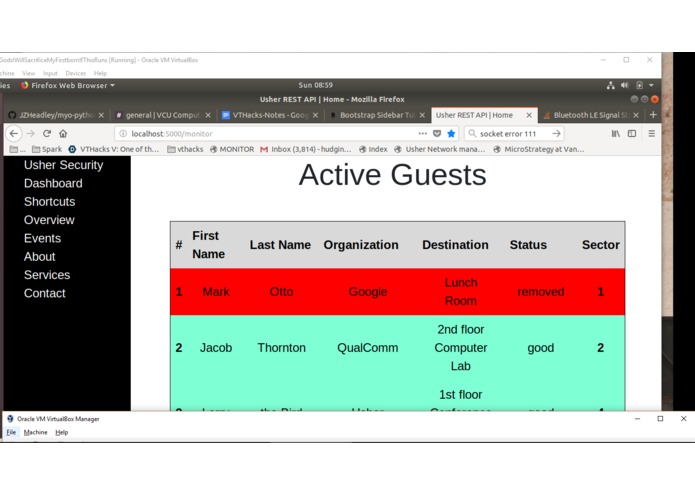The width and height of the screenshot is (695, 494).
Task: Open Input menu in VirtualBox VM window
Action: [50, 73]
